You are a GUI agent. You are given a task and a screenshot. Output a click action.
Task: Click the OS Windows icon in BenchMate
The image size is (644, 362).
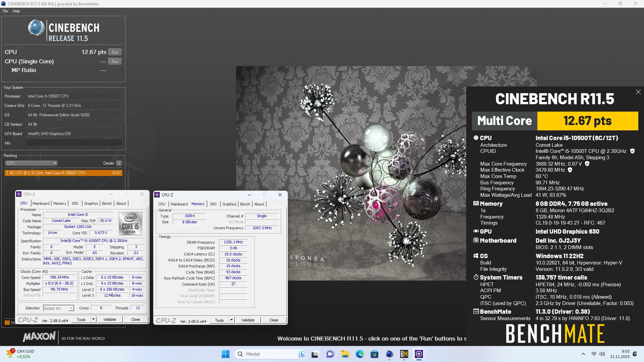476,256
